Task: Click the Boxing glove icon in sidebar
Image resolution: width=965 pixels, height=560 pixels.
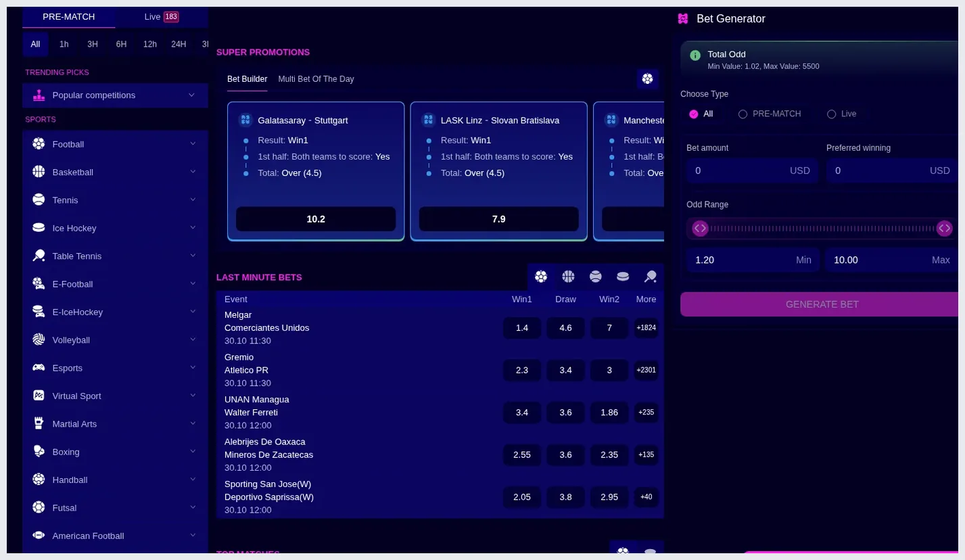Action: (39, 452)
